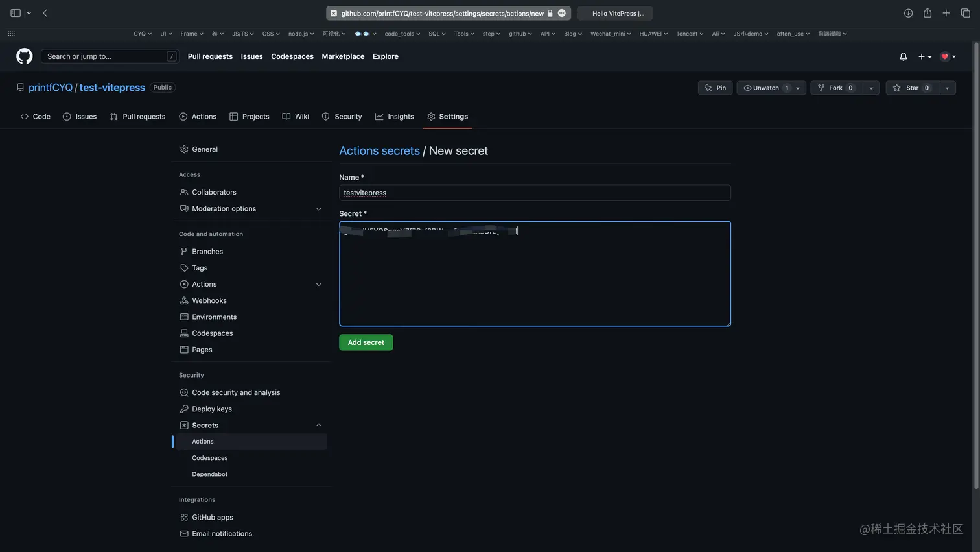Open the GitHub home logo
This screenshot has width=980, height=552.
(x=25, y=56)
